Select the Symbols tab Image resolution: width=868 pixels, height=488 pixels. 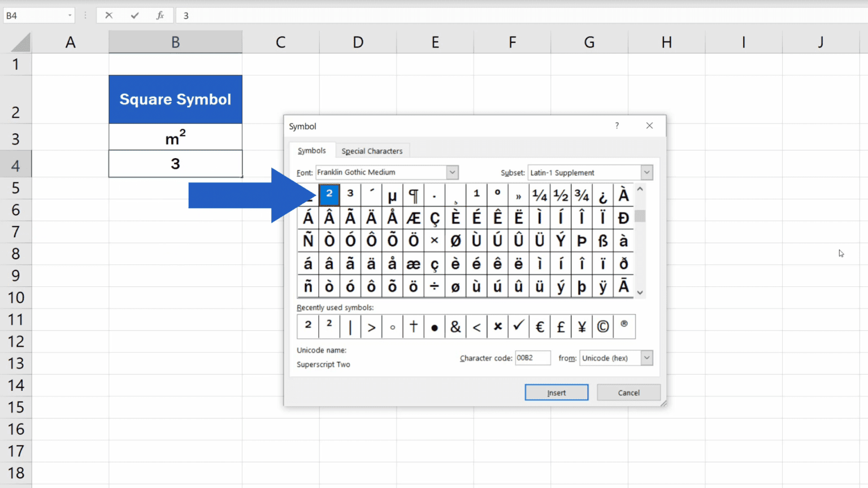311,150
